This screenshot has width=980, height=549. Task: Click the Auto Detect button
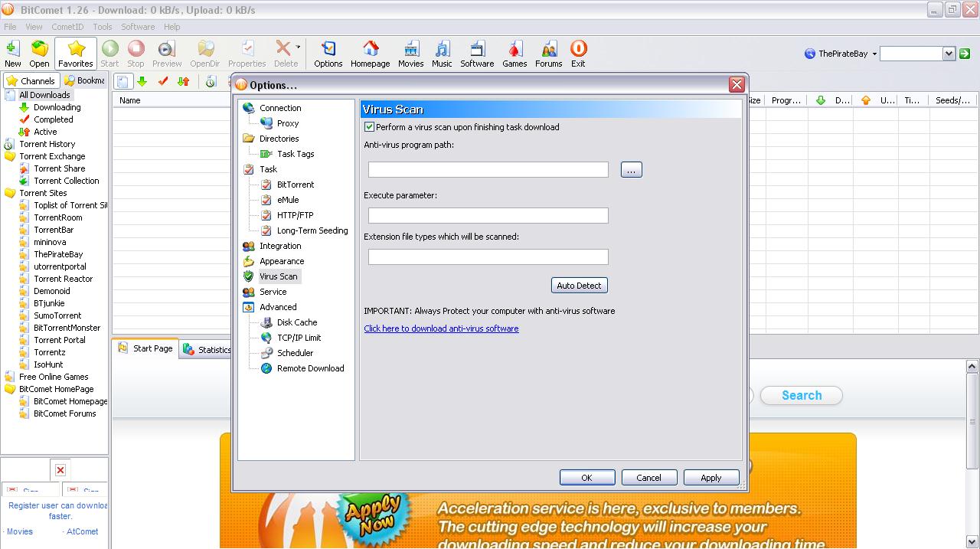point(579,286)
